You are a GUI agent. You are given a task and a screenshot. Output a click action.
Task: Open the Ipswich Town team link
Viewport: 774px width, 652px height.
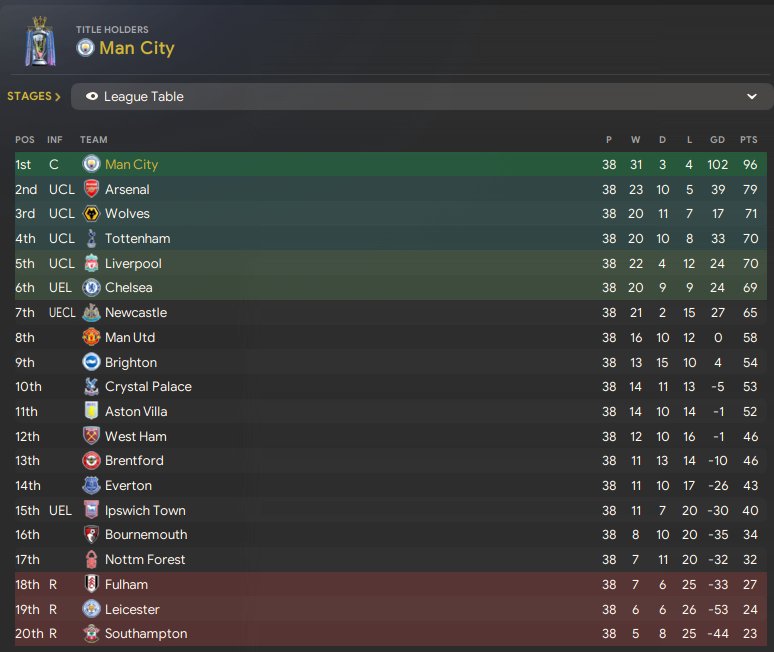145,510
